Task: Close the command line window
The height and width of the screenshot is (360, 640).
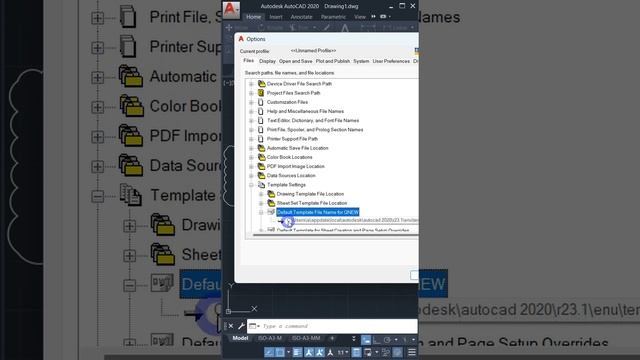Action: [x=231, y=326]
